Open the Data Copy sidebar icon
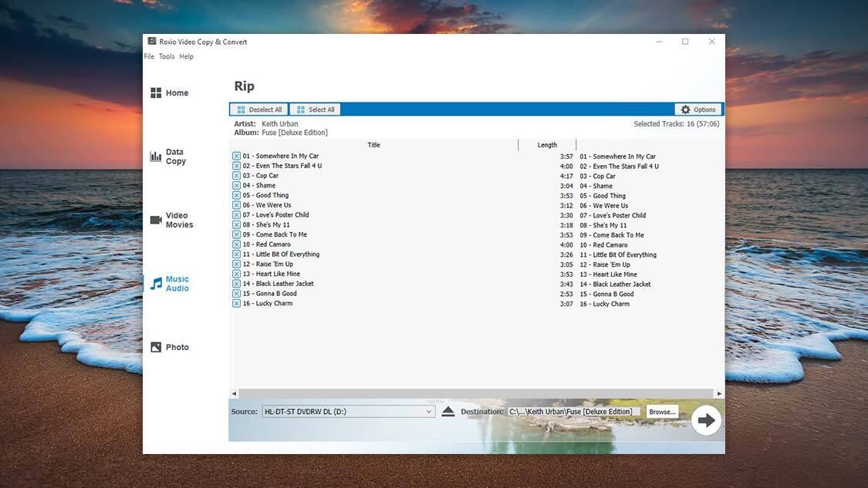 click(156, 156)
